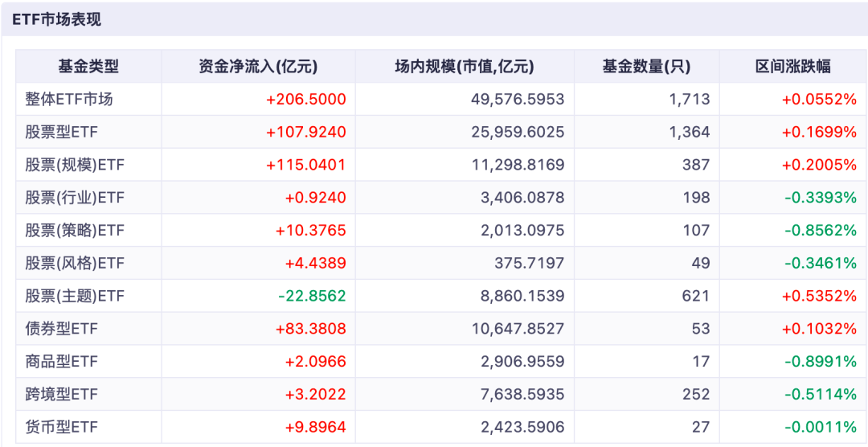Select the 商品型ETF row label

click(x=61, y=362)
